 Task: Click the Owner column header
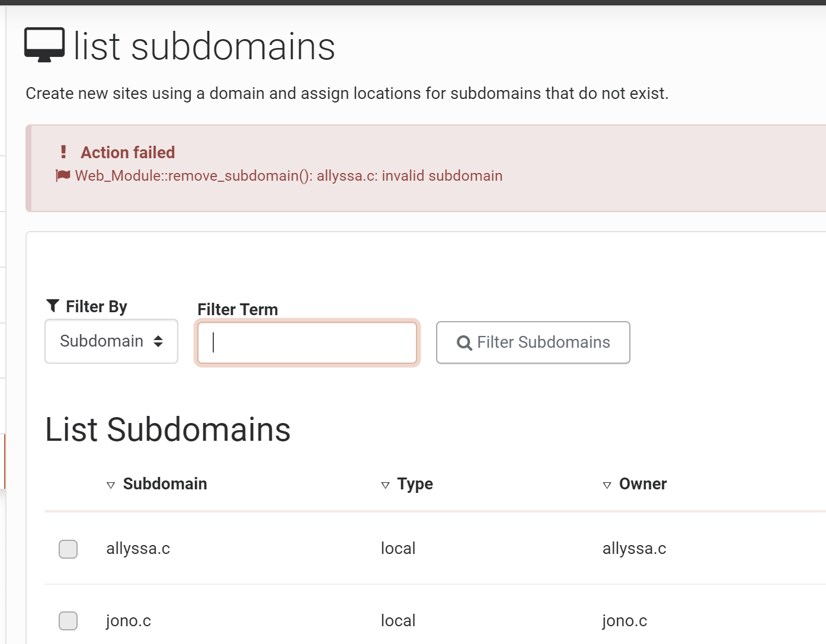(x=643, y=484)
